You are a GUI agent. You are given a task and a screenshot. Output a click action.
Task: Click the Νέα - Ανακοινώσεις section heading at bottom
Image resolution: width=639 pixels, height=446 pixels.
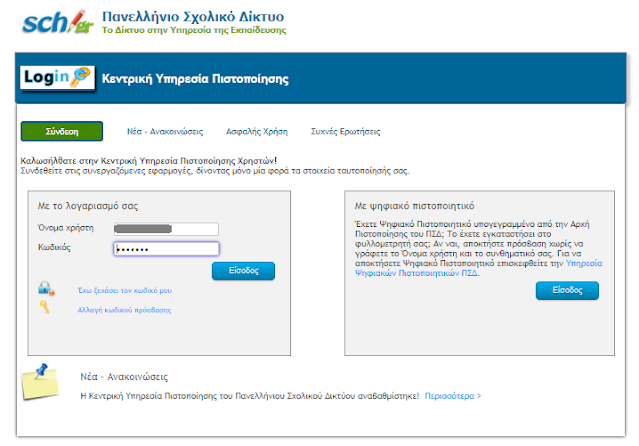[x=124, y=377]
